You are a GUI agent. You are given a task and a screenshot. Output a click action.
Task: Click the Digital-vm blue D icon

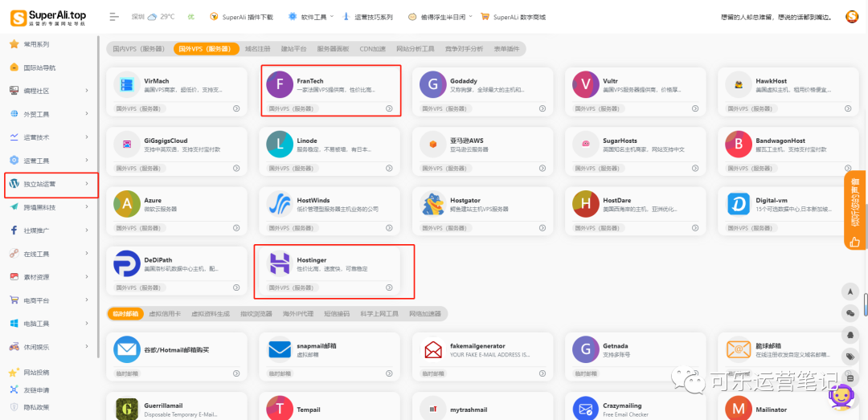(x=739, y=204)
